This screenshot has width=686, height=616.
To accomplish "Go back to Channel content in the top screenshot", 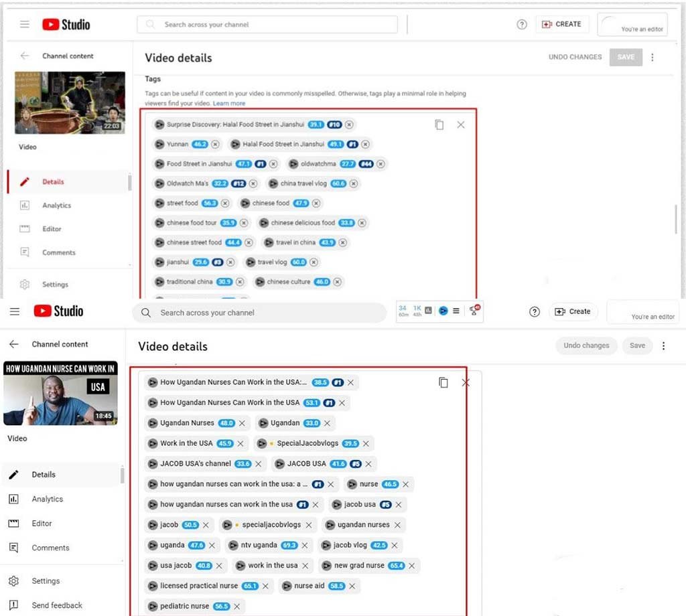I will (25, 56).
